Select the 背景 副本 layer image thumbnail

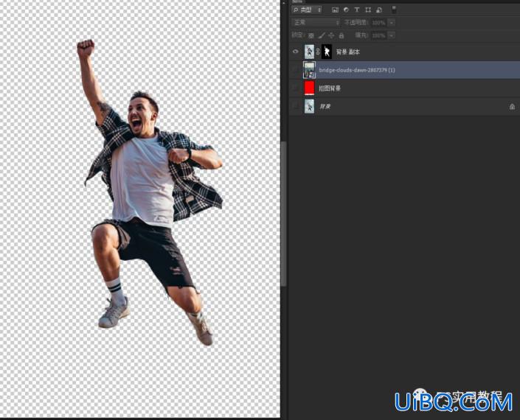tap(309, 52)
